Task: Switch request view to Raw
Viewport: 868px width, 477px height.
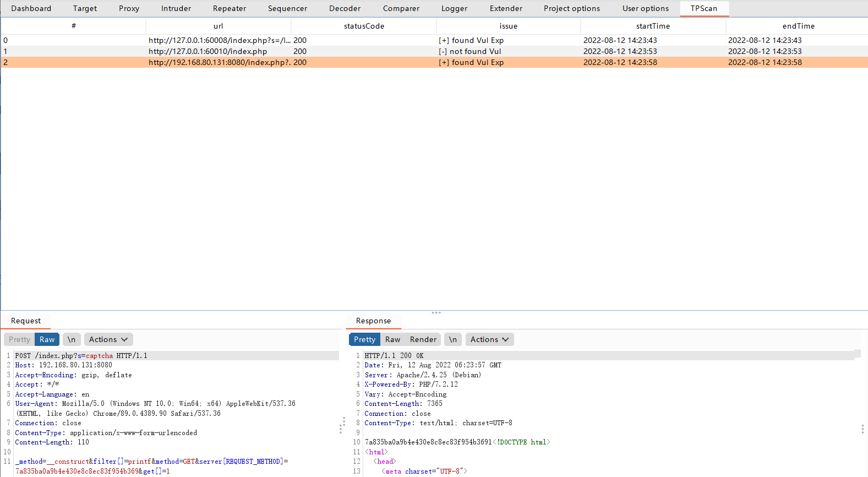Action: 47,339
